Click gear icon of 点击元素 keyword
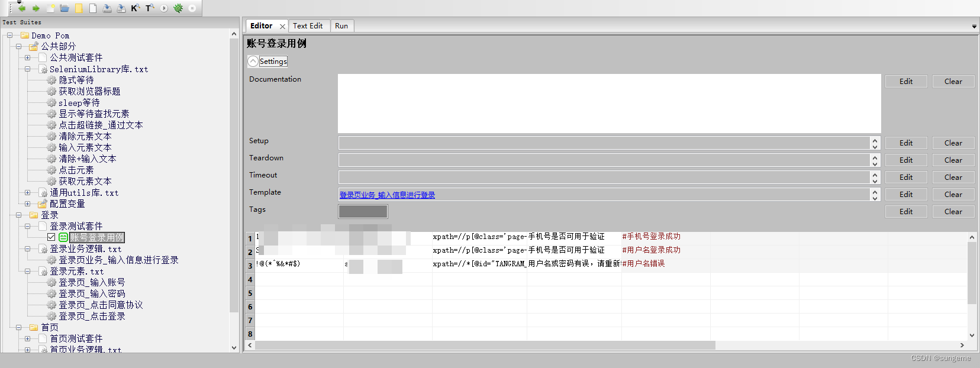The image size is (980, 368). point(52,170)
